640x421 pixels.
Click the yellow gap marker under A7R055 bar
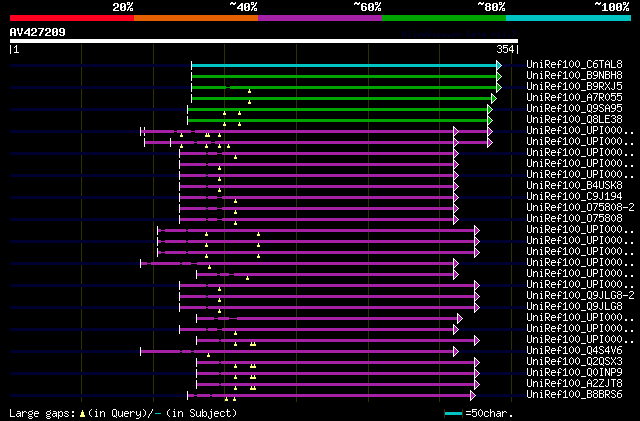(x=249, y=102)
